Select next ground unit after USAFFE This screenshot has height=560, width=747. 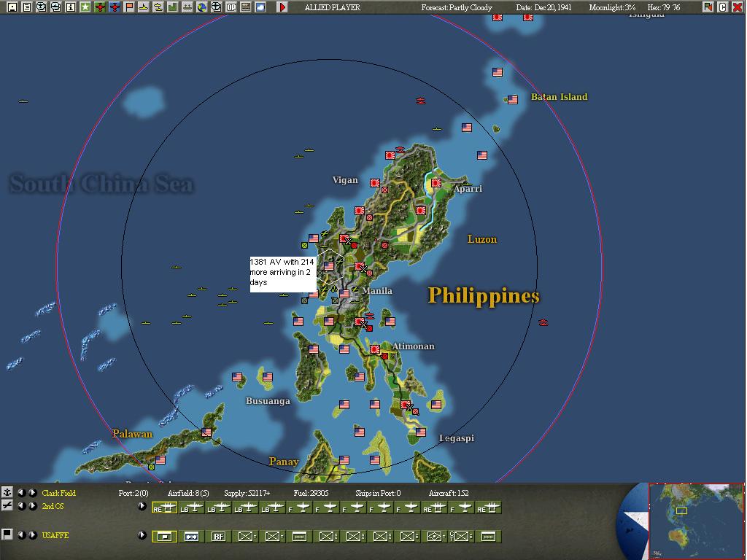pos(32,534)
